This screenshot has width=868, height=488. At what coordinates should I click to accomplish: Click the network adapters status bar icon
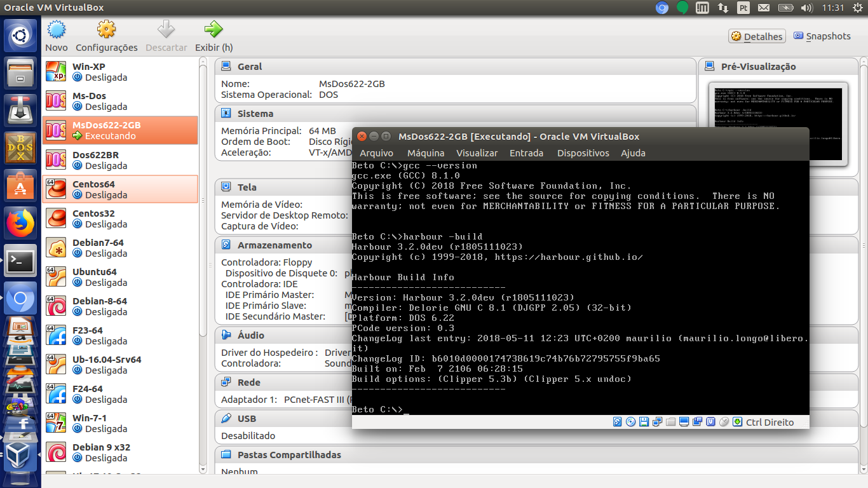pos(657,422)
